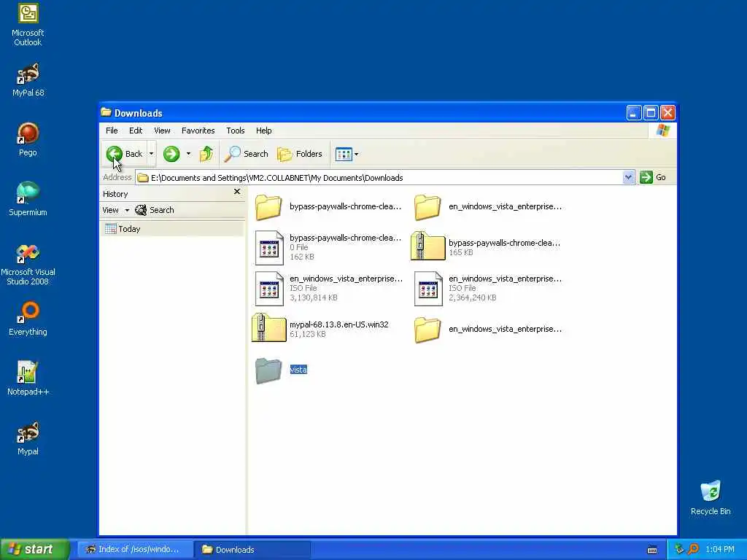Screen dimensions: 747x560
Task: Select the MyPal 68 desktop icon
Action: (28, 80)
